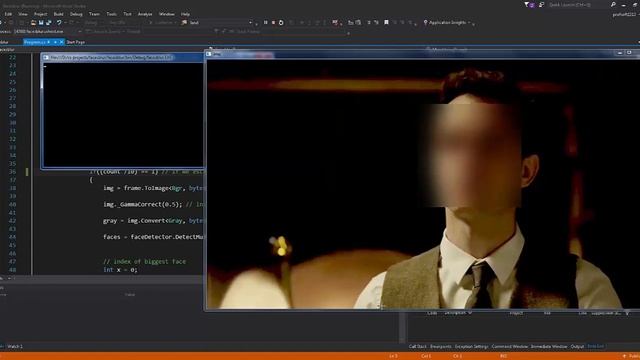The height and width of the screenshot is (360, 640).
Task: Click the video preview window image
Action: (x=423, y=184)
